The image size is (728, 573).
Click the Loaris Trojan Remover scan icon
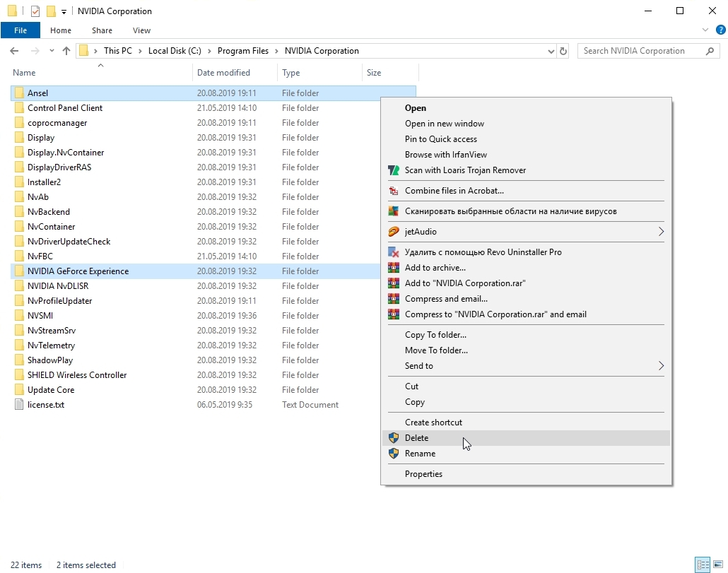tap(394, 170)
